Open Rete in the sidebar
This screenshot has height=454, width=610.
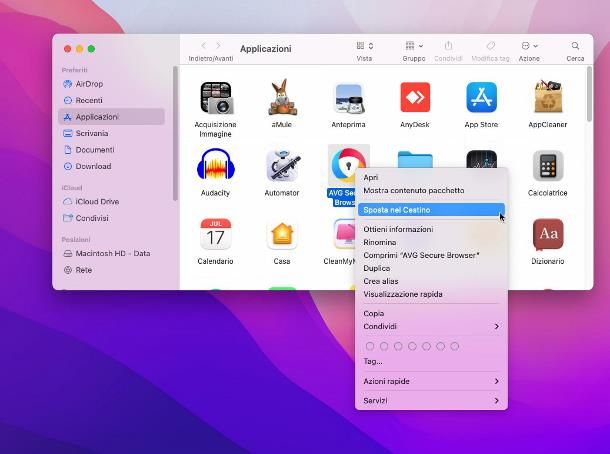[111, 270]
